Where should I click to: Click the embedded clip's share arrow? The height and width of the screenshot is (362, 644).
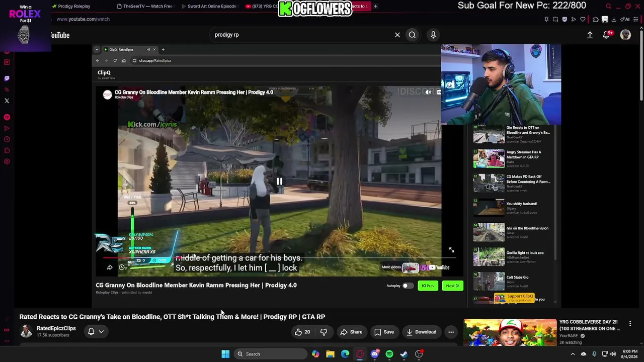click(x=110, y=267)
